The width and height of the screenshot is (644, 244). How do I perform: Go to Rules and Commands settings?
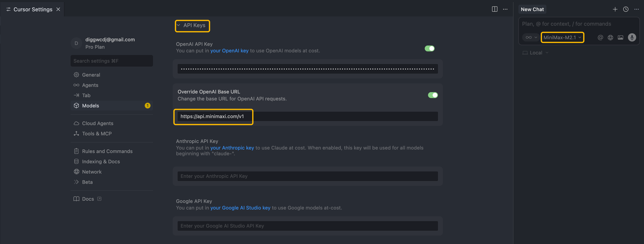[x=107, y=151]
